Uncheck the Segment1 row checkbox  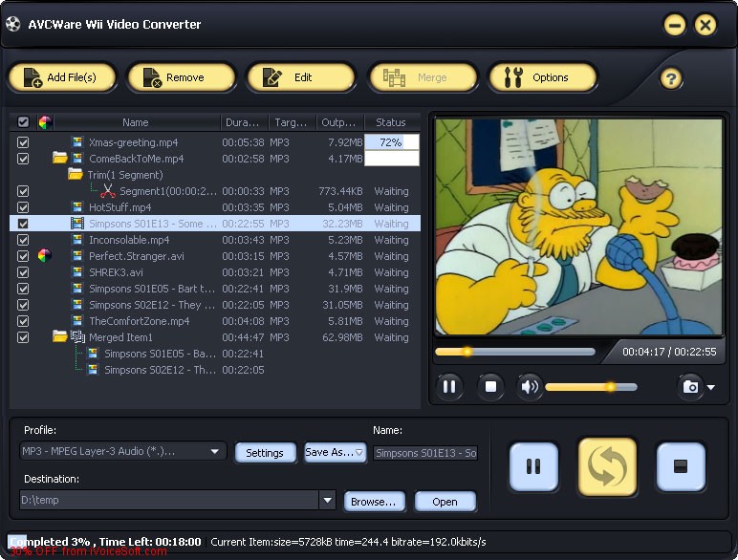[23, 191]
